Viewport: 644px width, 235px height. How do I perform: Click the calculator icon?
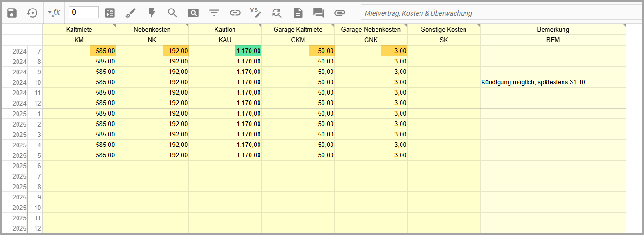click(109, 13)
